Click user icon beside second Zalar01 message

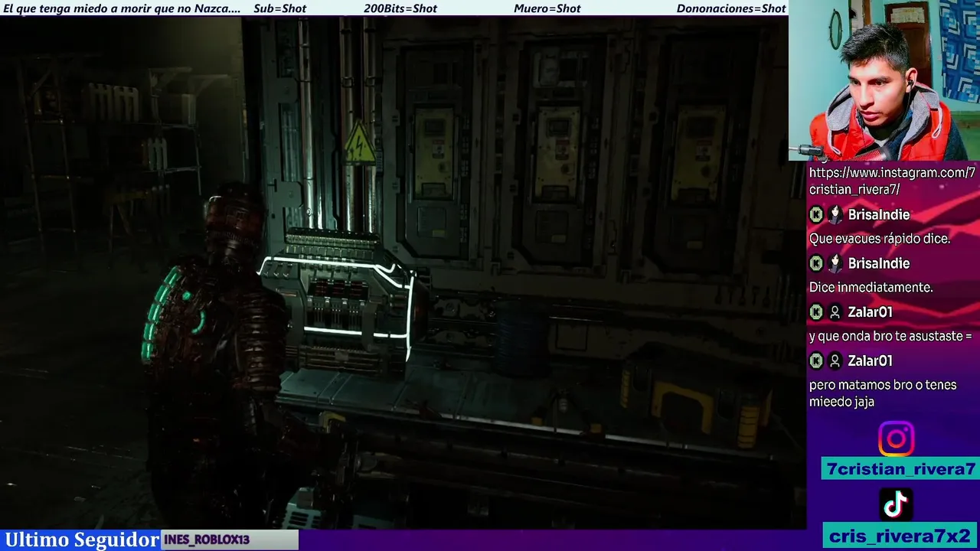click(x=835, y=360)
